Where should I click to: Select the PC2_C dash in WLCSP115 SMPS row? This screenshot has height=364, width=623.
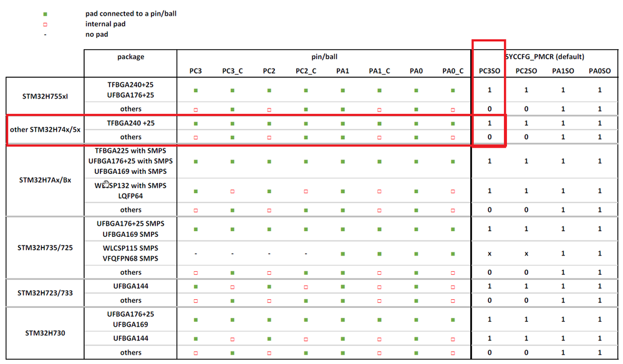pyautogui.click(x=306, y=254)
